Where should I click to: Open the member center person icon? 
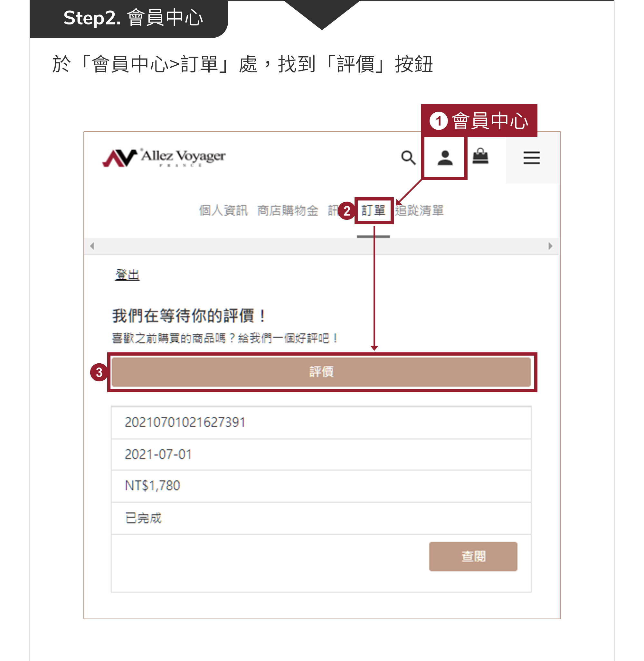coord(445,158)
